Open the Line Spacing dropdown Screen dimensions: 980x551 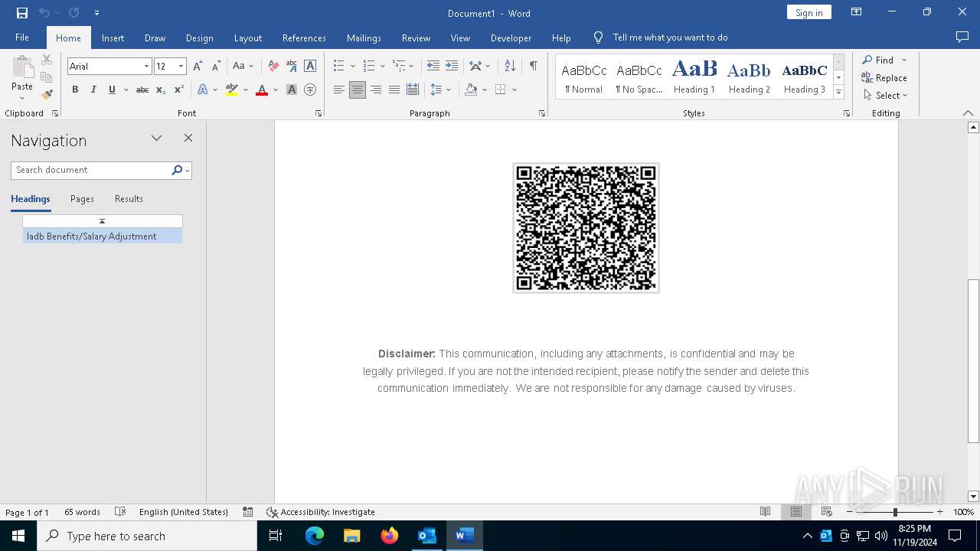pos(441,90)
